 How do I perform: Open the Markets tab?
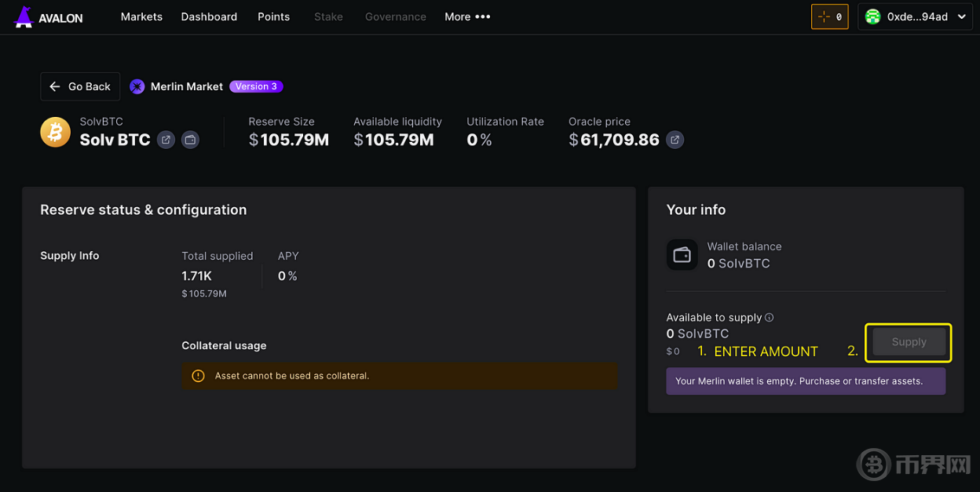tap(141, 16)
